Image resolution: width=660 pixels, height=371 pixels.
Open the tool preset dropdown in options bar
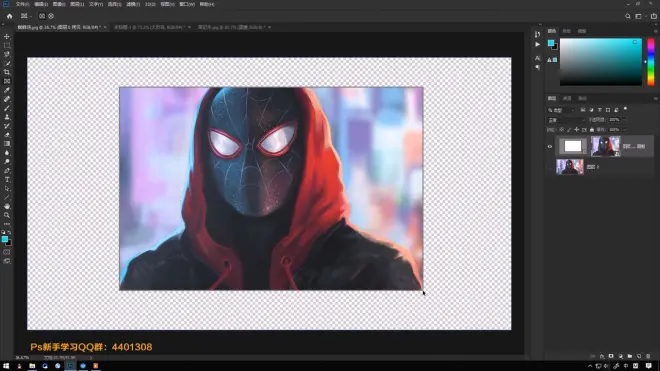pyautogui.click(x=26, y=16)
